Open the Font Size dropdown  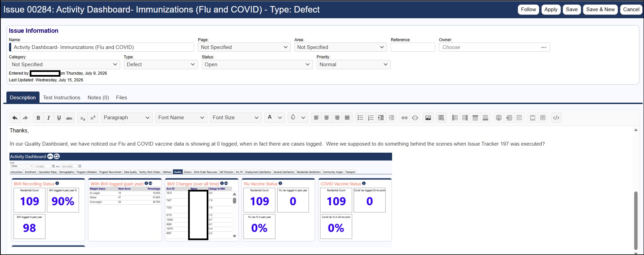click(235, 118)
